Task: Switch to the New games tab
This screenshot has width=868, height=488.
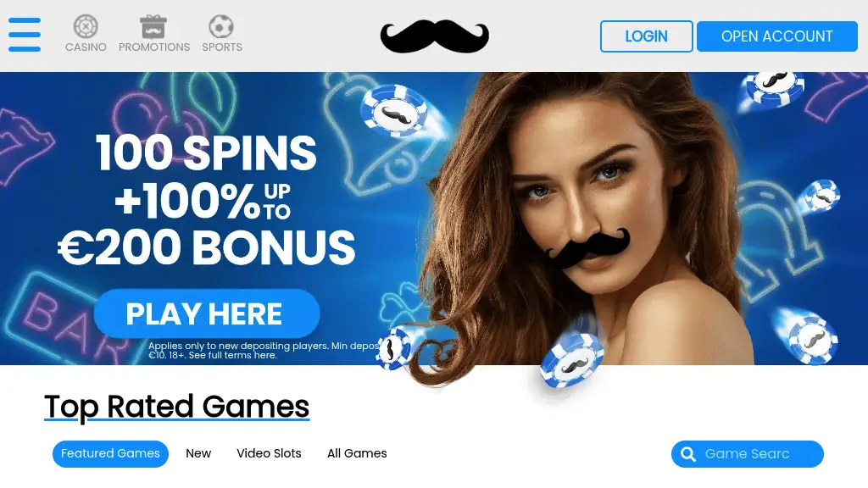Action: point(198,454)
